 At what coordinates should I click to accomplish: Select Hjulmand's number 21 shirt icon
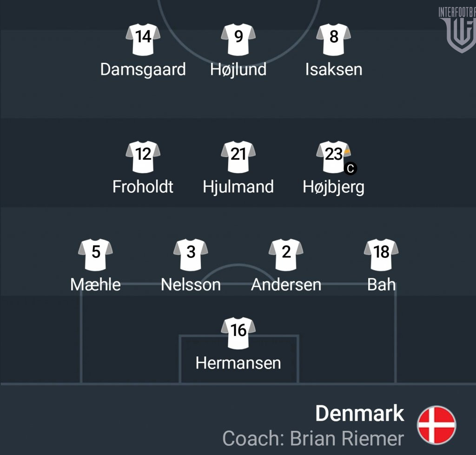click(x=238, y=156)
